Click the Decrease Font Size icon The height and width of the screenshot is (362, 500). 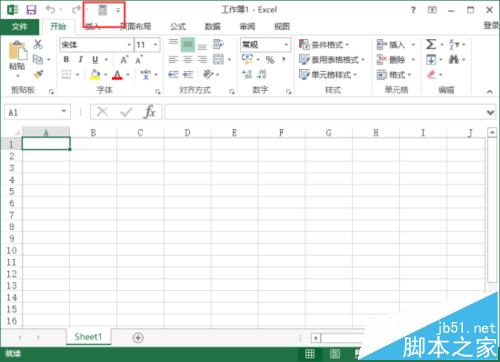point(139,60)
